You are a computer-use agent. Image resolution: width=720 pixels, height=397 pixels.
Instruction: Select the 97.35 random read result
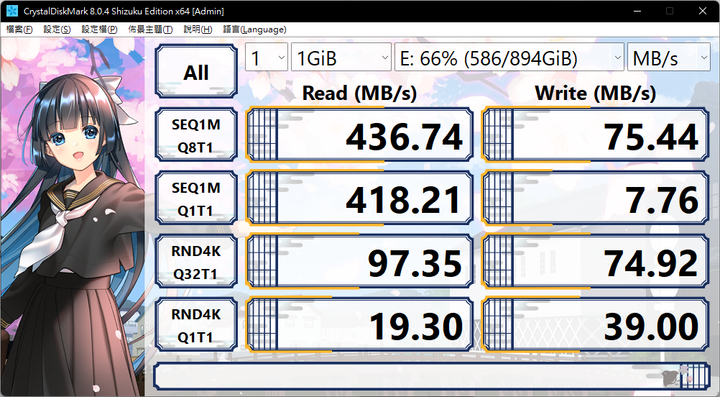click(x=360, y=262)
